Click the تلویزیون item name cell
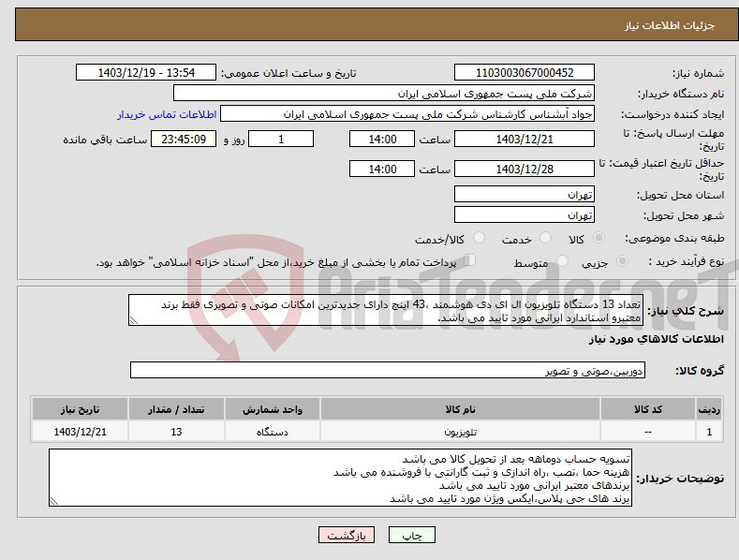739x560 pixels. [x=461, y=432]
